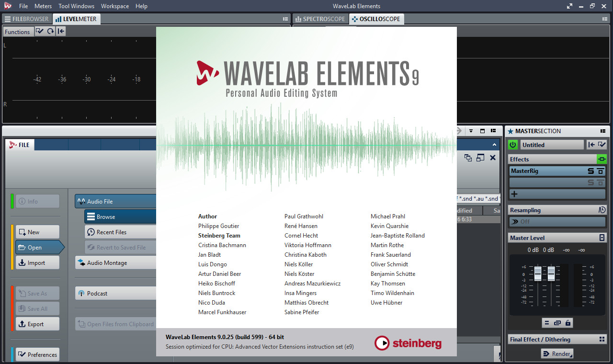613x364 pixels.
Task: Click the Info button
Action: [38, 201]
